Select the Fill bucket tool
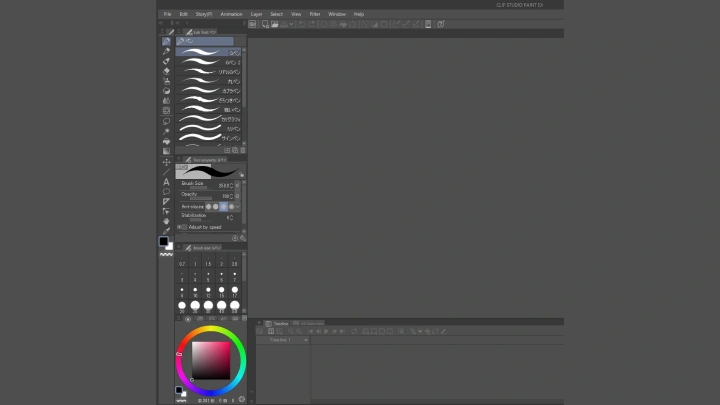Screen dimensions: 720x405 (x=166, y=141)
